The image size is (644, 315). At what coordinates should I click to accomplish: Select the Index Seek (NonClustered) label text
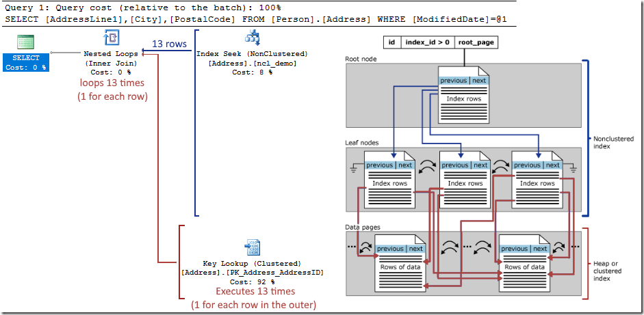[252, 53]
